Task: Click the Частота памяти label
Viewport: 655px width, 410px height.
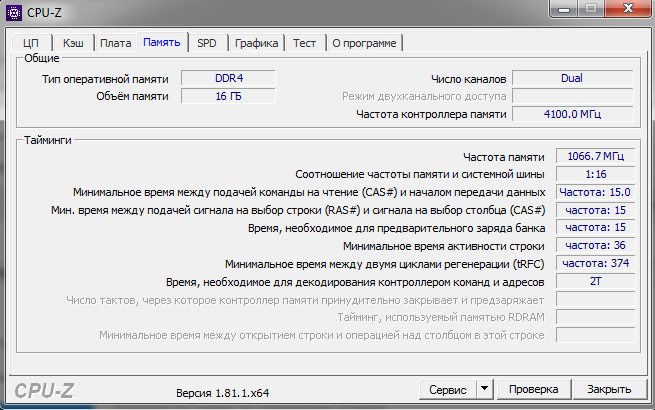Action: [x=504, y=157]
